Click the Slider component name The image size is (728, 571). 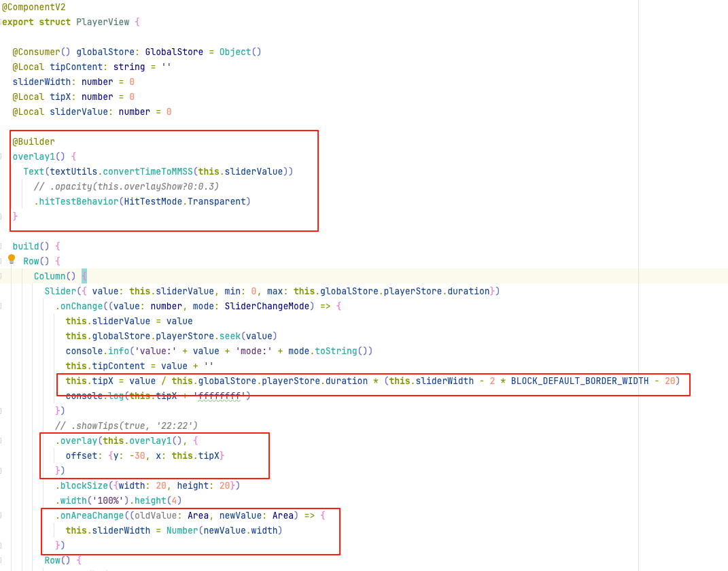pos(60,291)
